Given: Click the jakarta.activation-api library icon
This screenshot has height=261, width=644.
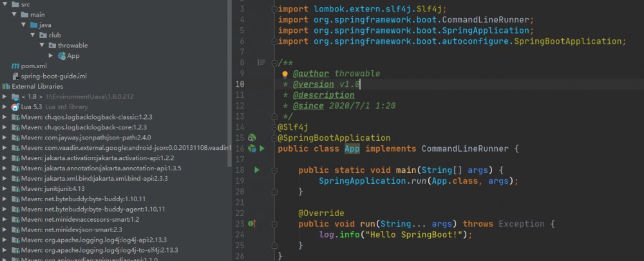Looking at the screenshot, I should (x=15, y=158).
